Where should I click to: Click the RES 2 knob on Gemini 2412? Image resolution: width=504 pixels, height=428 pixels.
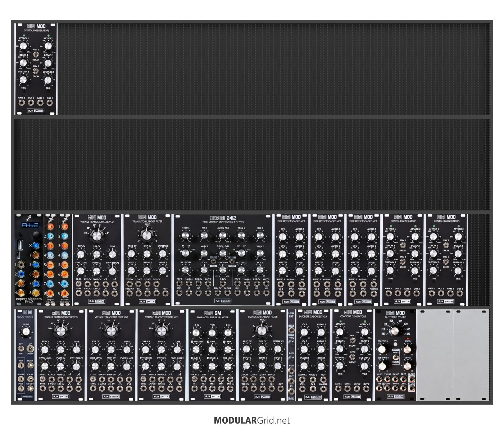click(260, 235)
